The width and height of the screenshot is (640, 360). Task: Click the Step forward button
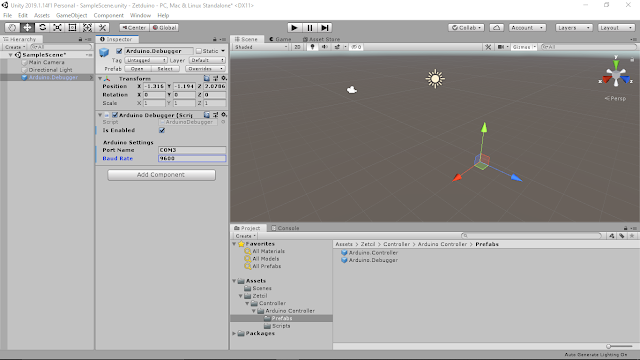coord(324,28)
